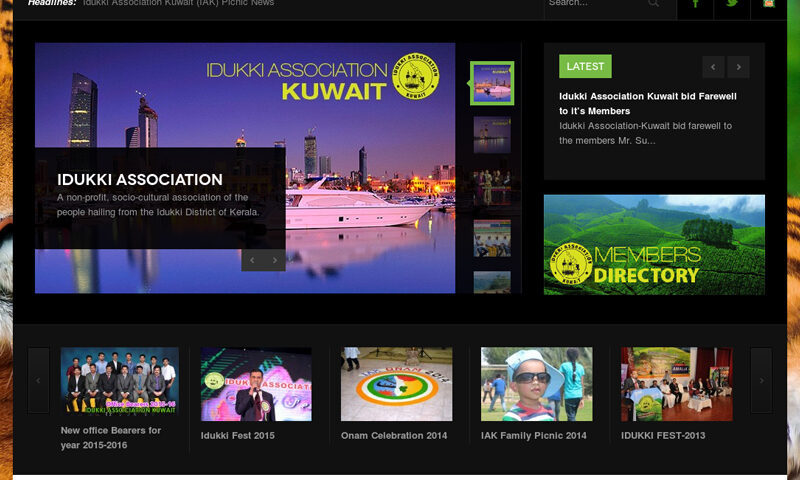Open the Members Directory banner
The width and height of the screenshot is (800, 480).
coord(654,245)
